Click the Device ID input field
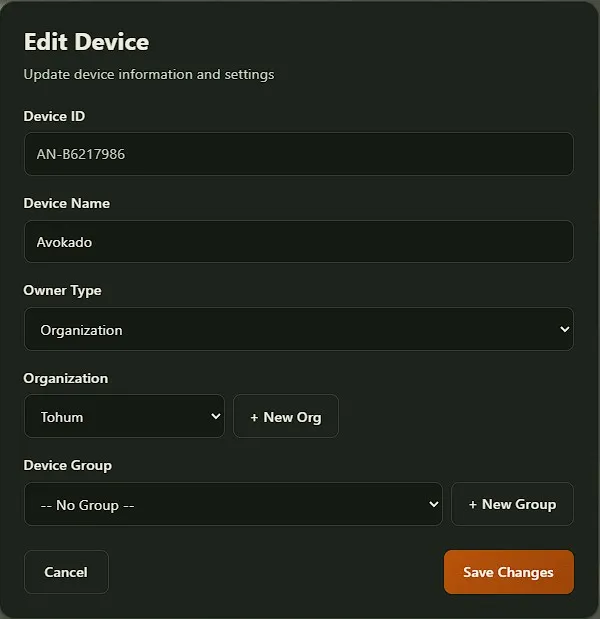This screenshot has width=600, height=619. pos(299,154)
